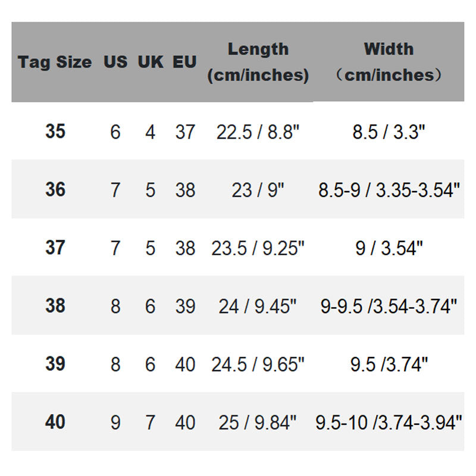Select the bold tag size 39 cell
476x476 pixels.
click(x=55, y=364)
